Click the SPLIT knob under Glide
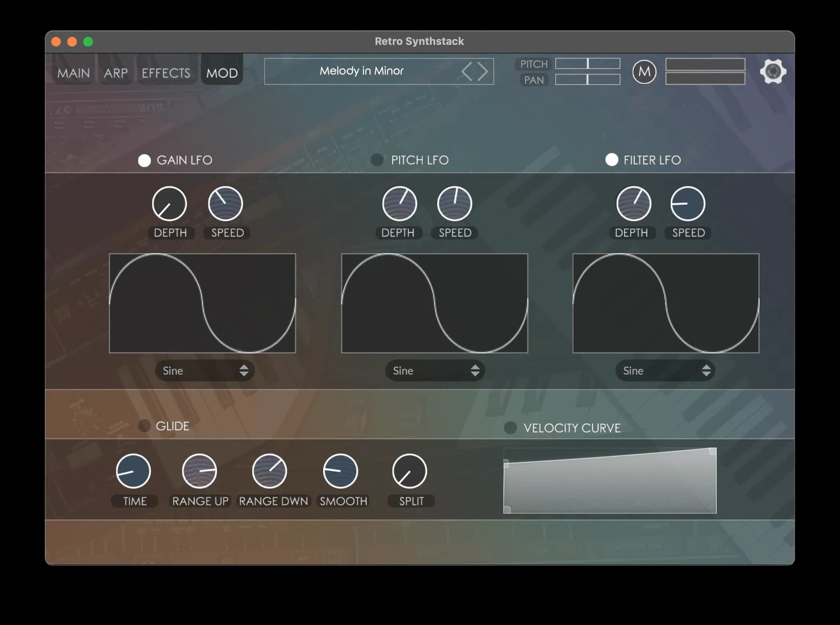 (x=411, y=470)
